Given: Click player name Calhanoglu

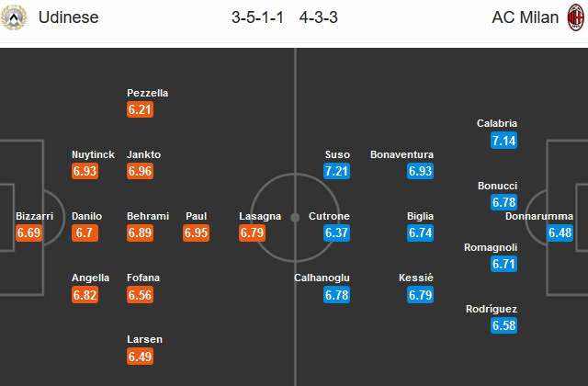Looking at the screenshot, I should click(322, 278).
